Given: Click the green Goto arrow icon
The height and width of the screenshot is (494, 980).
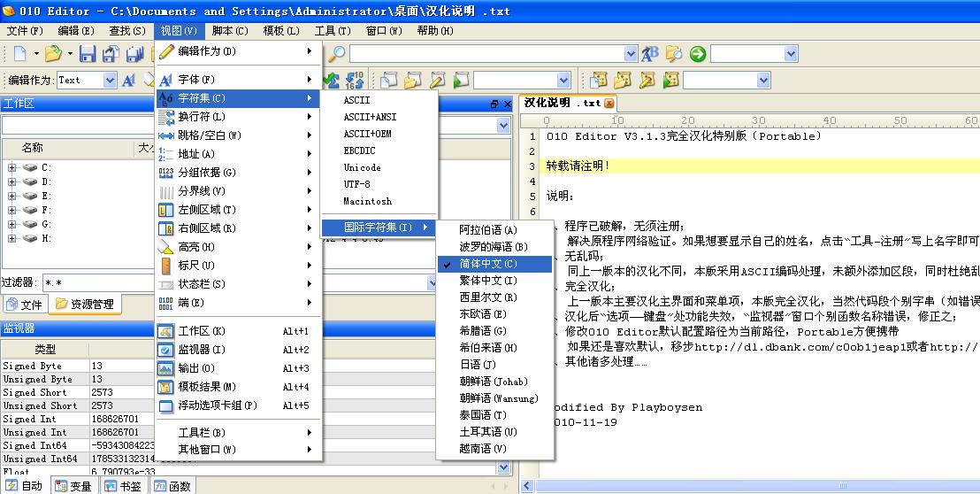Looking at the screenshot, I should click(x=698, y=54).
